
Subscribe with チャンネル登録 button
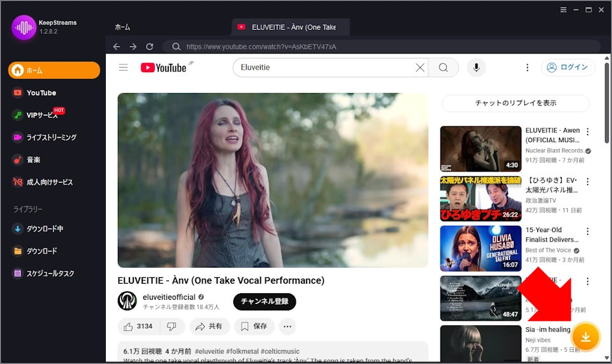point(265,302)
